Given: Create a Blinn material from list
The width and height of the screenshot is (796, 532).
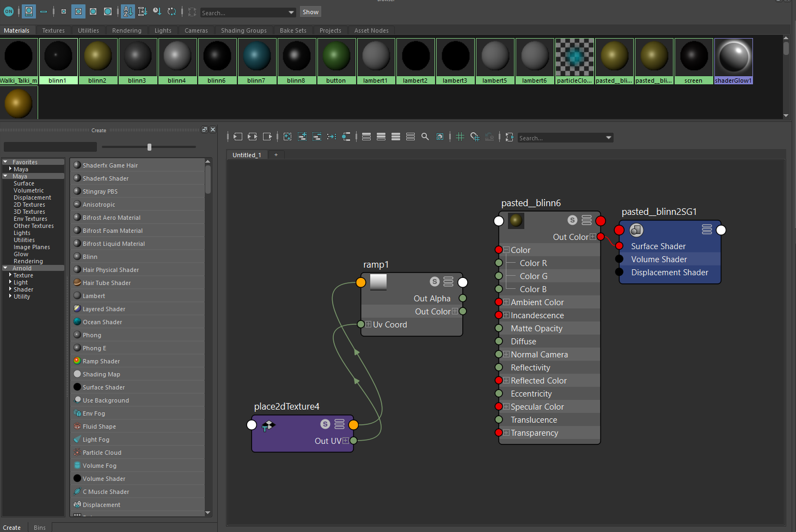Looking at the screenshot, I should (138, 257).
